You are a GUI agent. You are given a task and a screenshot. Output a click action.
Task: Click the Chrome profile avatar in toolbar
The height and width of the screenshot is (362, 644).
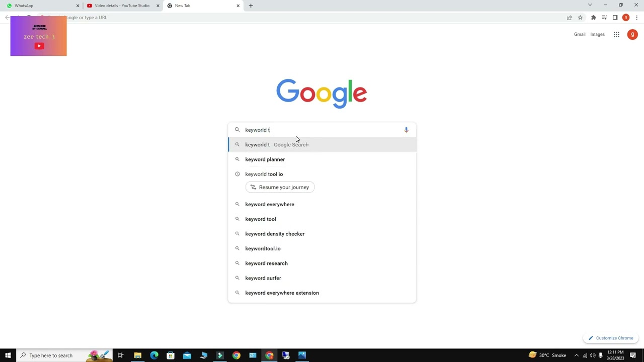pos(626,18)
